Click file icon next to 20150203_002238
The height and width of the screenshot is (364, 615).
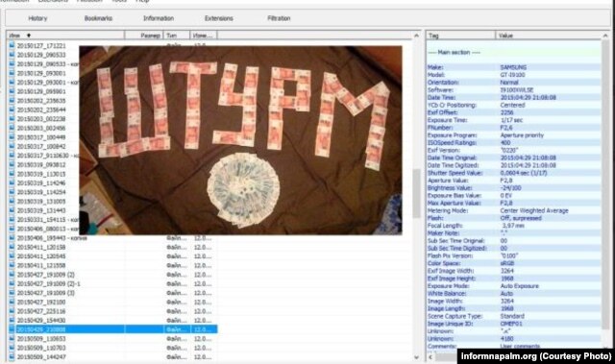coord(12,118)
